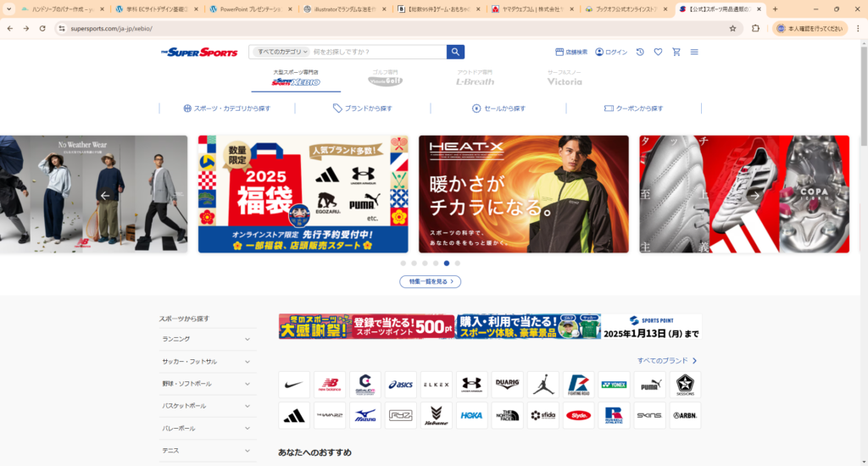The image size is (868, 466).
Task: Expand the サッカー・フットサル category
Action: click(208, 361)
